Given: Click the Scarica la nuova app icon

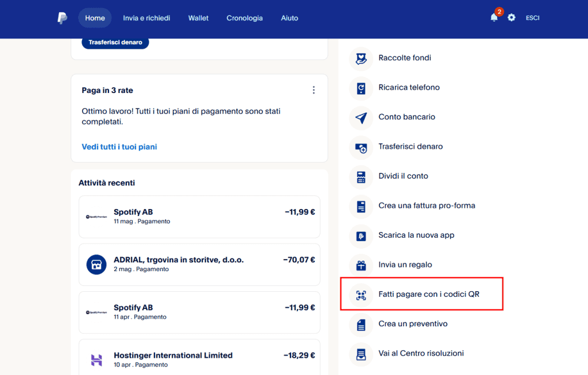Looking at the screenshot, I should (361, 236).
